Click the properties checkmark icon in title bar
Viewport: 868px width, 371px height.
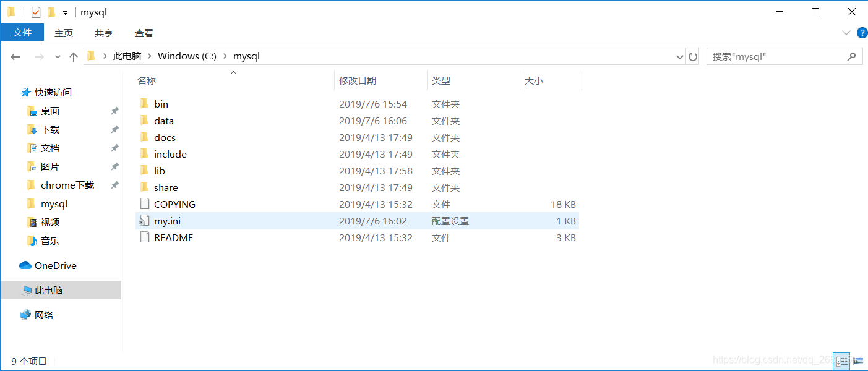pyautogui.click(x=36, y=12)
